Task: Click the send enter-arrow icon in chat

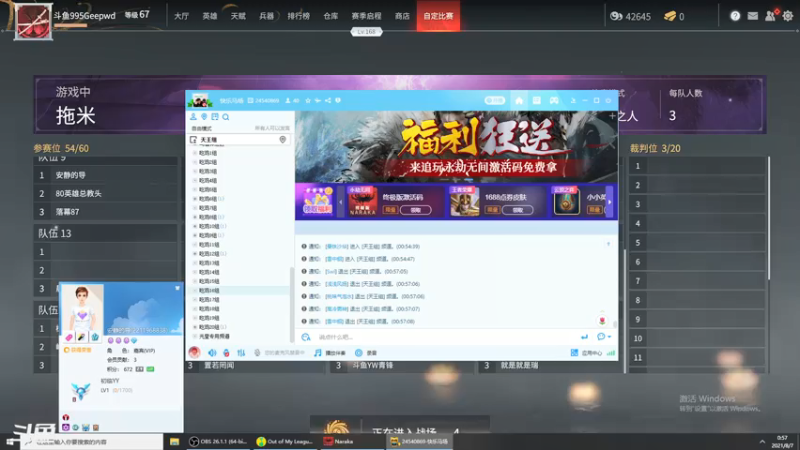Action: click(x=584, y=337)
